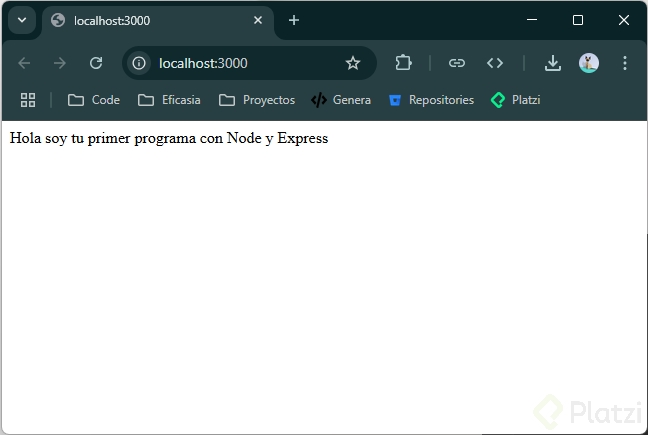648x435 pixels.
Task: Open the Downloads panel
Action: (553, 63)
